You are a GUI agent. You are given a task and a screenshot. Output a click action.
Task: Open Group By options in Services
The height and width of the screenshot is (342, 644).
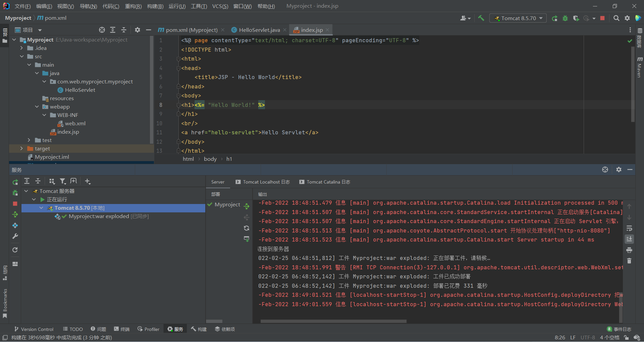tap(52, 181)
